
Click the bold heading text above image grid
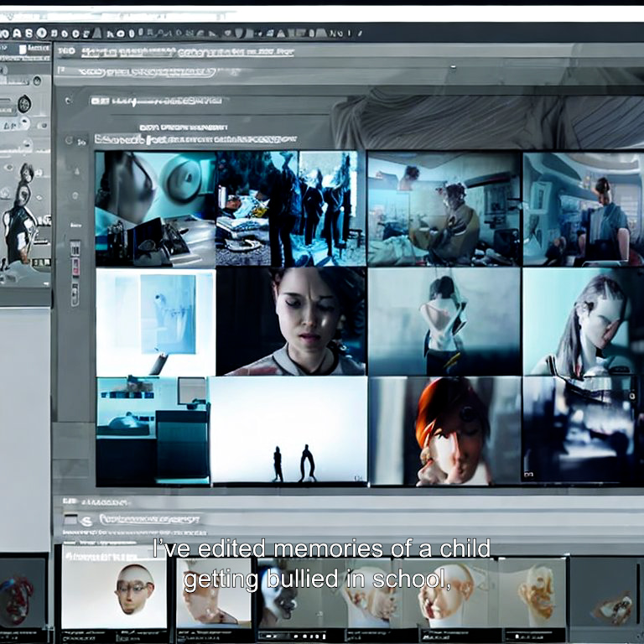tap(195, 140)
